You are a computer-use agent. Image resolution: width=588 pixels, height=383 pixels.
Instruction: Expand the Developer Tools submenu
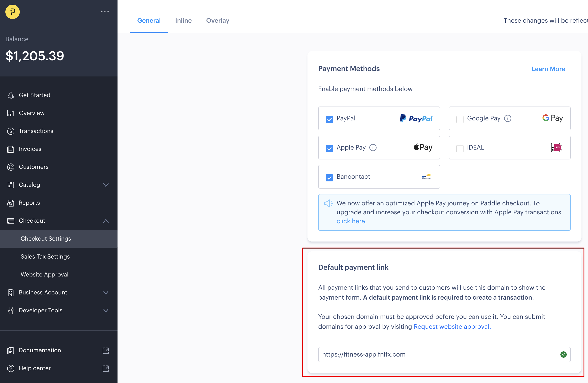point(106,310)
